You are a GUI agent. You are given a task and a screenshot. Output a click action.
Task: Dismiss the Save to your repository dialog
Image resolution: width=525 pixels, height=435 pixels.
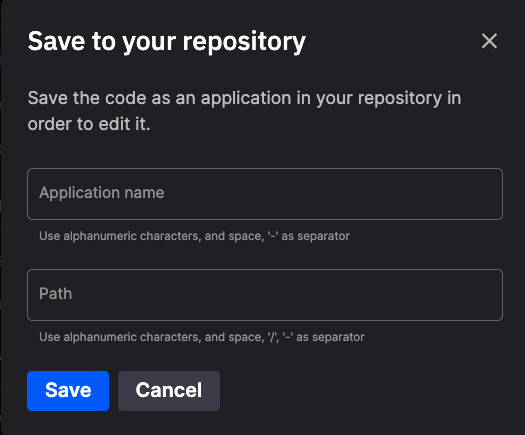tap(489, 41)
